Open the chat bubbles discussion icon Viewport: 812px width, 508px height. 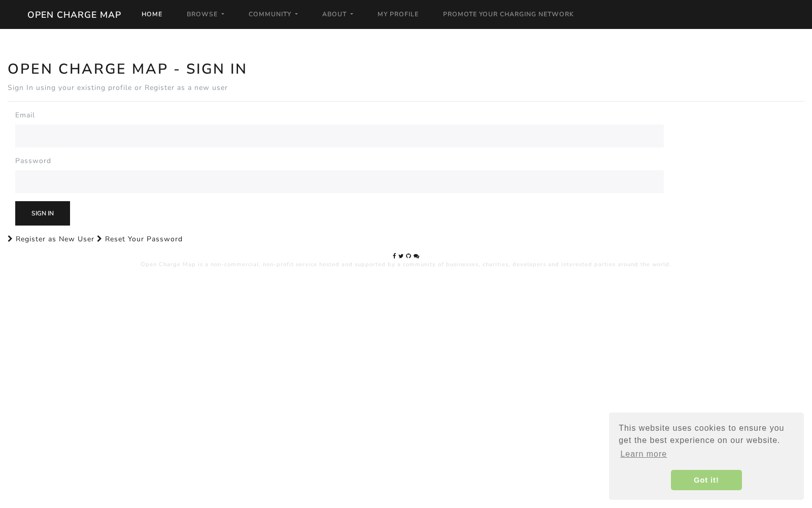[x=416, y=256]
